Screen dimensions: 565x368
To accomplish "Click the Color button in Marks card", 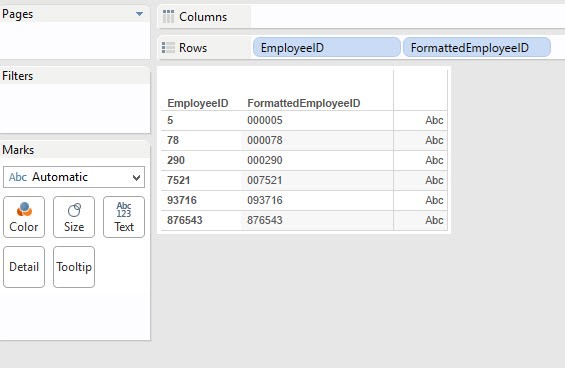I will [24, 217].
